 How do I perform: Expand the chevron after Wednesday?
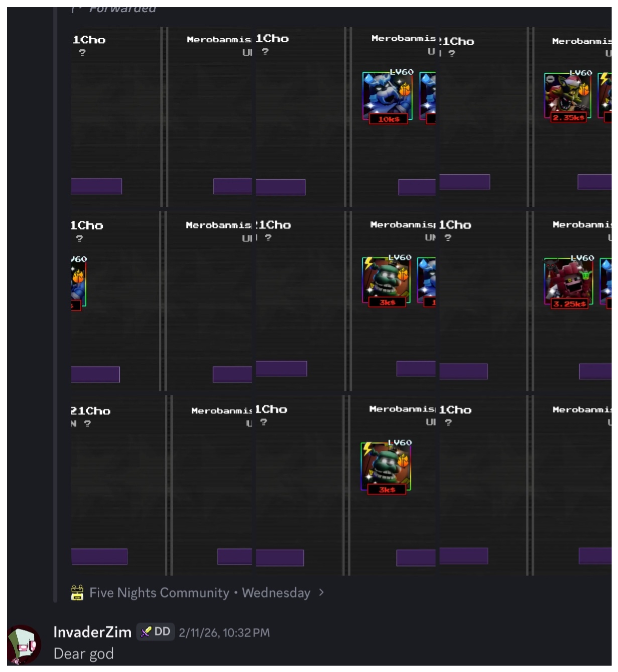[x=321, y=593]
